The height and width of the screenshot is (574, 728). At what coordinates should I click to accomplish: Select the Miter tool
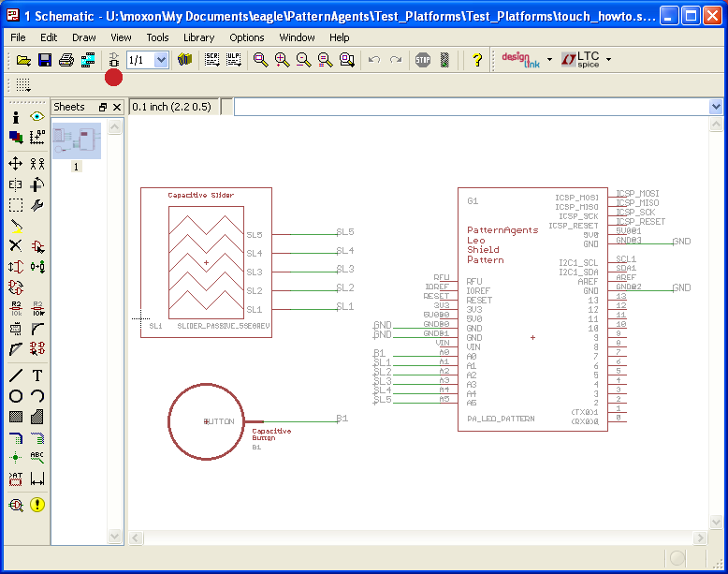coord(37,329)
